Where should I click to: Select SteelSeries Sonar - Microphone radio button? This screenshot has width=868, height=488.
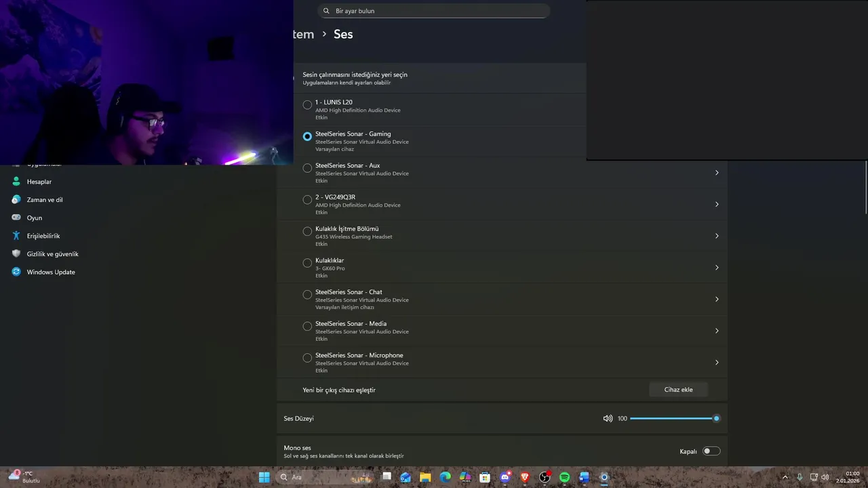coord(307,358)
